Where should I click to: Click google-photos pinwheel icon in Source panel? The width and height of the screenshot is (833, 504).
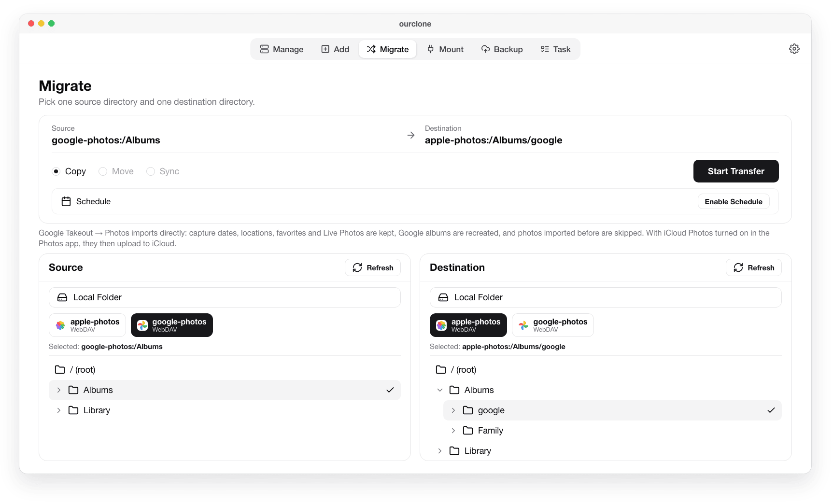point(142,325)
